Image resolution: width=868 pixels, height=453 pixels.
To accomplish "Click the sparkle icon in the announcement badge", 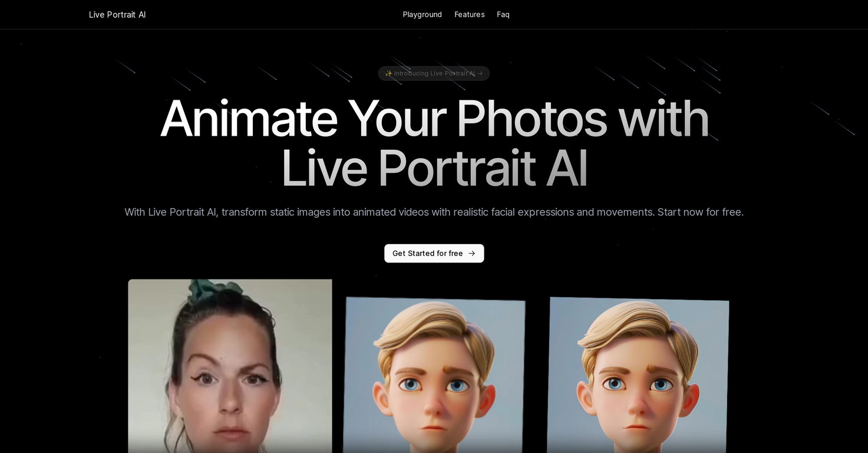I will 389,73.
